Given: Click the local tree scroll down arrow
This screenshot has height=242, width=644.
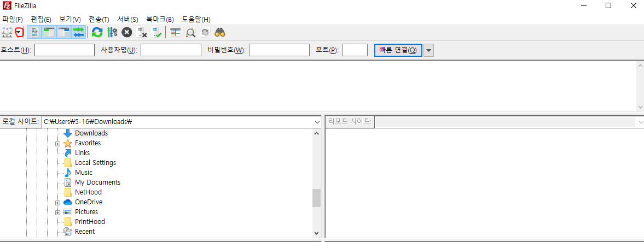Looking at the screenshot, I should (316, 233).
